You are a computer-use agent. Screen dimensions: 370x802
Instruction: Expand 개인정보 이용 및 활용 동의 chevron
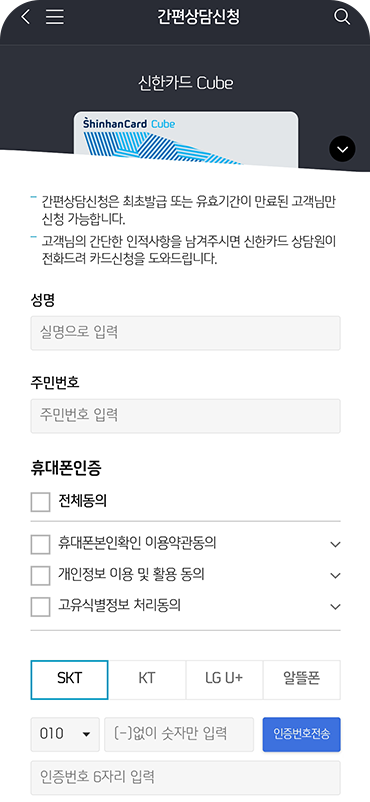(x=335, y=575)
